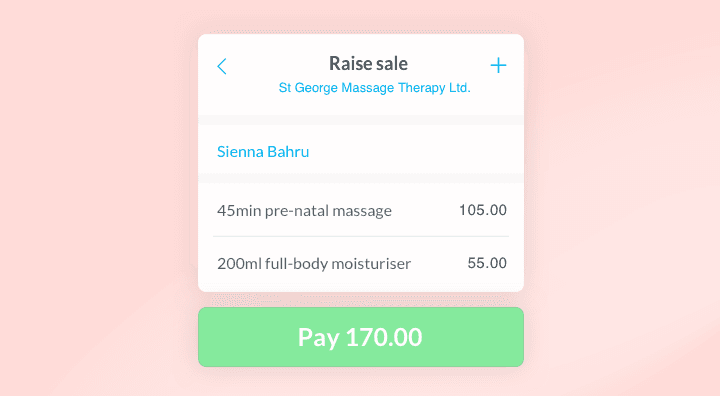Click the word moisturiser in second item
The image size is (720, 396).
[371, 264]
